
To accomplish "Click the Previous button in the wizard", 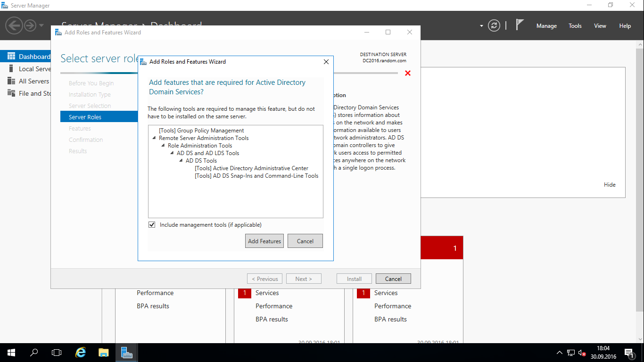I will tap(265, 279).
